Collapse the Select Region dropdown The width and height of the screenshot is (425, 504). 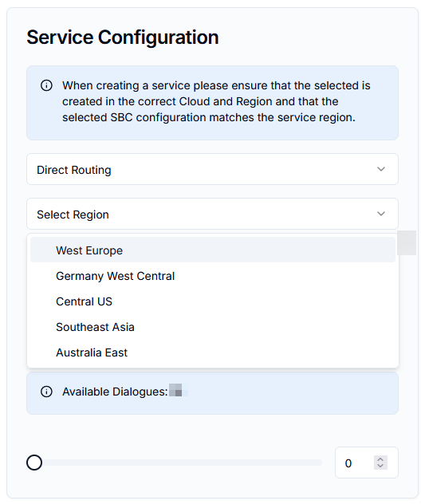[x=212, y=214]
